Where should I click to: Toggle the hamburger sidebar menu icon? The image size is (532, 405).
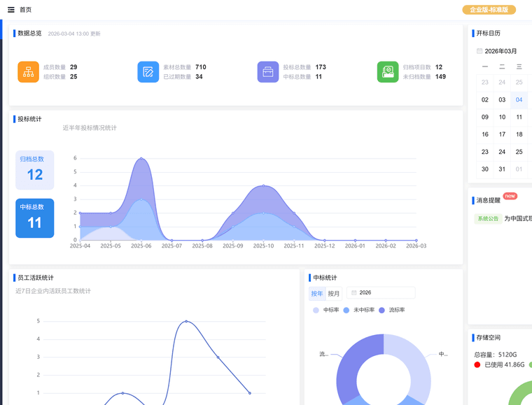point(10,10)
